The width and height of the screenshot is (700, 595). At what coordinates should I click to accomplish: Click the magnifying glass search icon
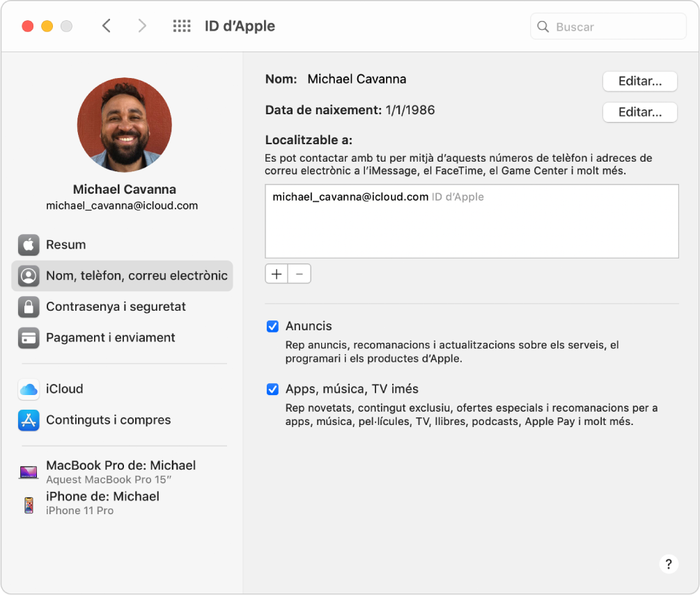point(543,26)
